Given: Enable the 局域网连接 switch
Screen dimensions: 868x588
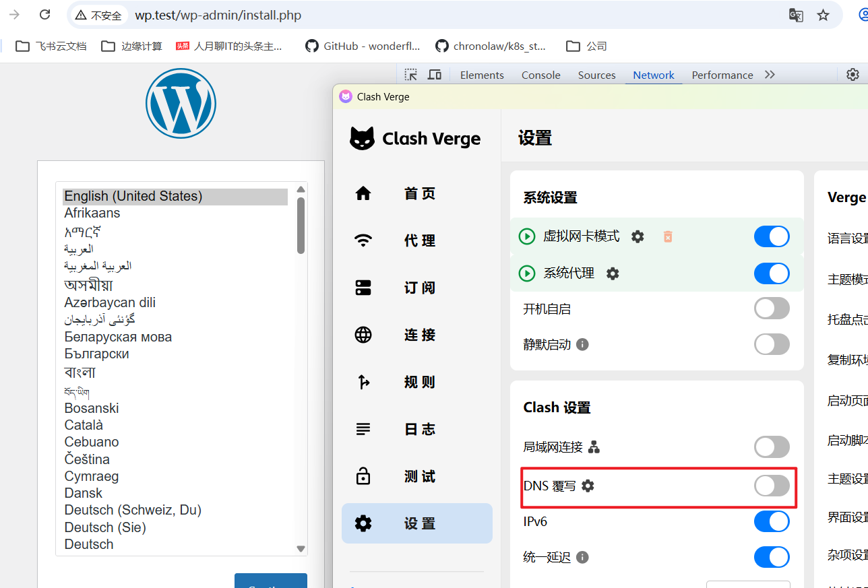Looking at the screenshot, I should pyautogui.click(x=772, y=447).
